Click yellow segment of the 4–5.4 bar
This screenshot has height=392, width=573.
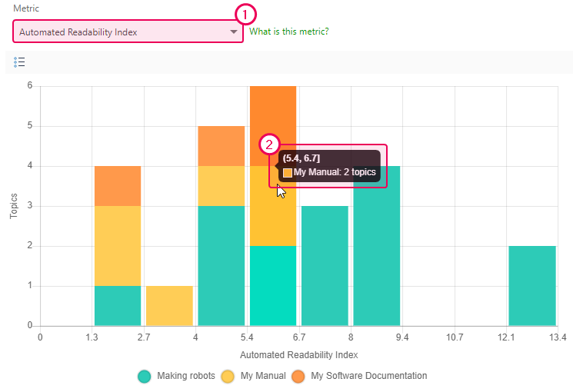(x=221, y=186)
